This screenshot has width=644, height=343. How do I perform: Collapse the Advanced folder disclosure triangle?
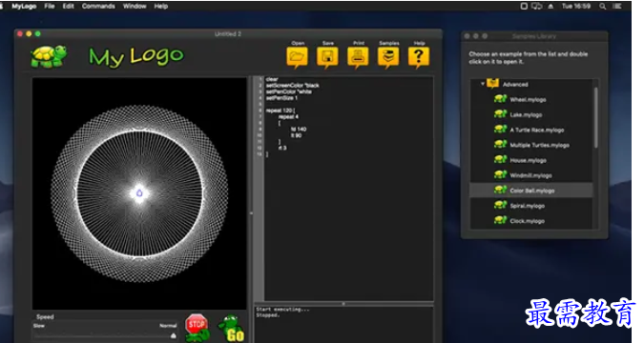pyautogui.click(x=483, y=84)
